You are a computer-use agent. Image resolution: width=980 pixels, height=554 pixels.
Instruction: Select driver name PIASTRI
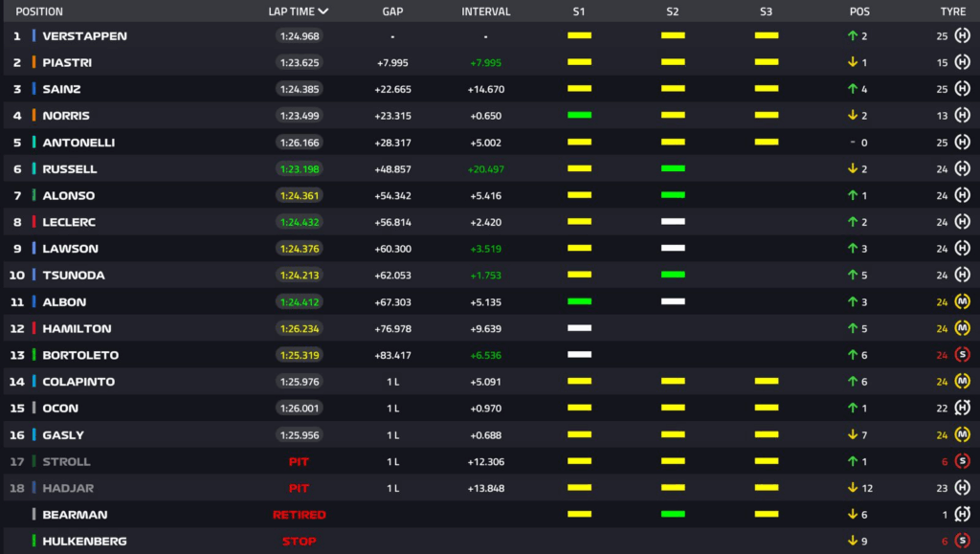coord(67,63)
